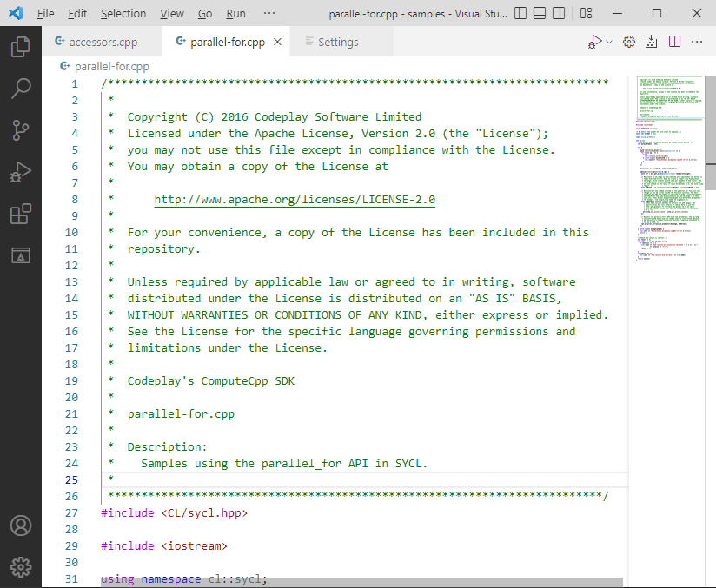
Task: Select the Source Control icon
Action: click(21, 129)
